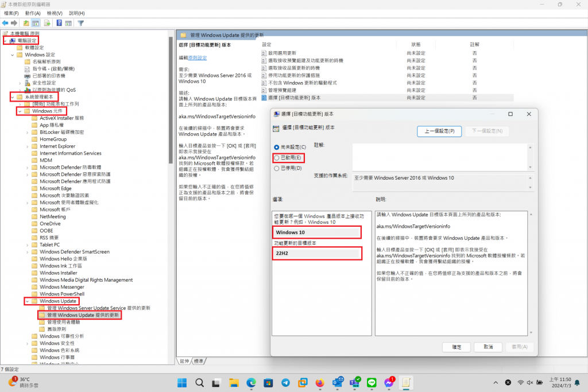Click the blue Back arrow toolbar icon
Screen dimensions: 588x392
coord(5,23)
